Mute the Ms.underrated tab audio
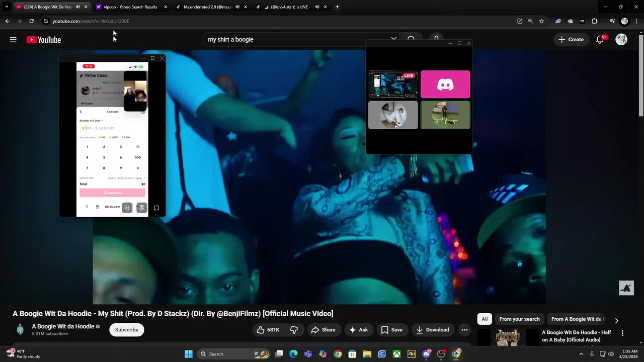The image size is (644, 362). click(x=237, y=7)
